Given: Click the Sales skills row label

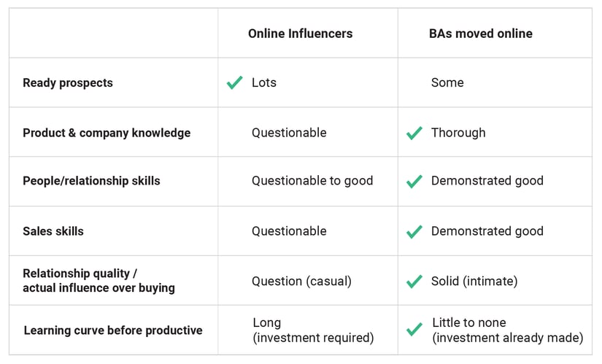Looking at the screenshot, I should [53, 231].
